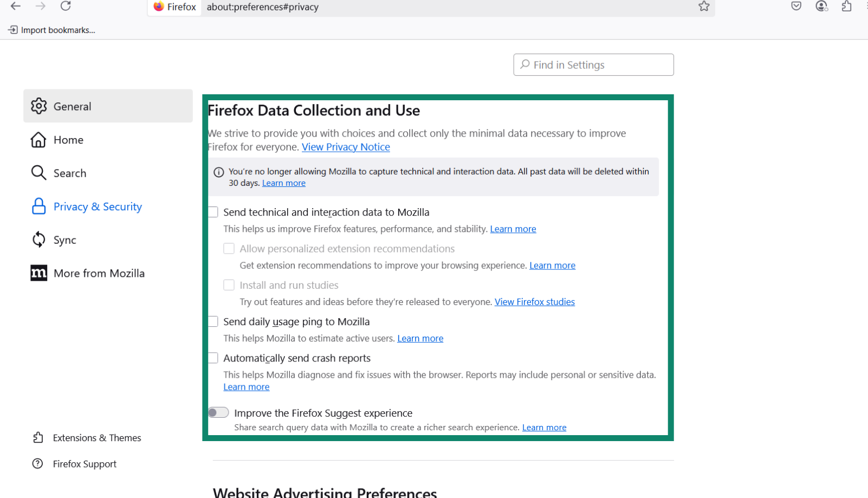
Task: Click the forward navigation arrow
Action: coord(40,7)
